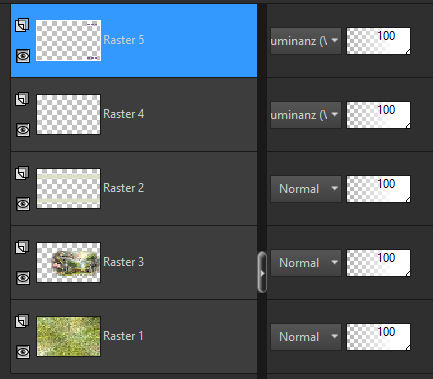The width and height of the screenshot is (433, 379).
Task: Open Raster 4 blend mode dropdown
Action: [306, 115]
